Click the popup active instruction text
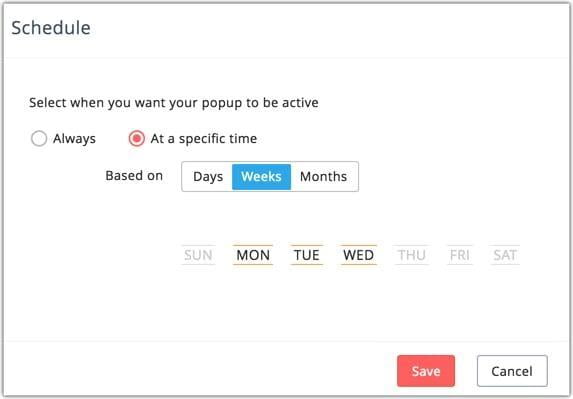 pyautogui.click(x=174, y=103)
